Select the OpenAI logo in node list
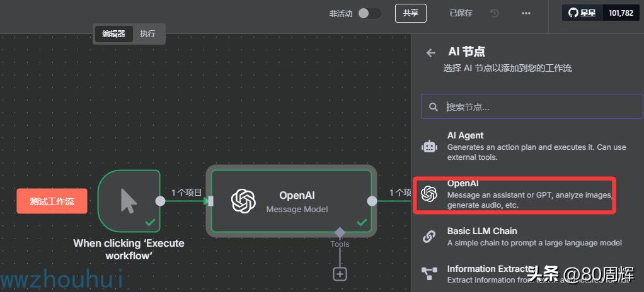Screen dimensions: 644x292 tap(428, 194)
